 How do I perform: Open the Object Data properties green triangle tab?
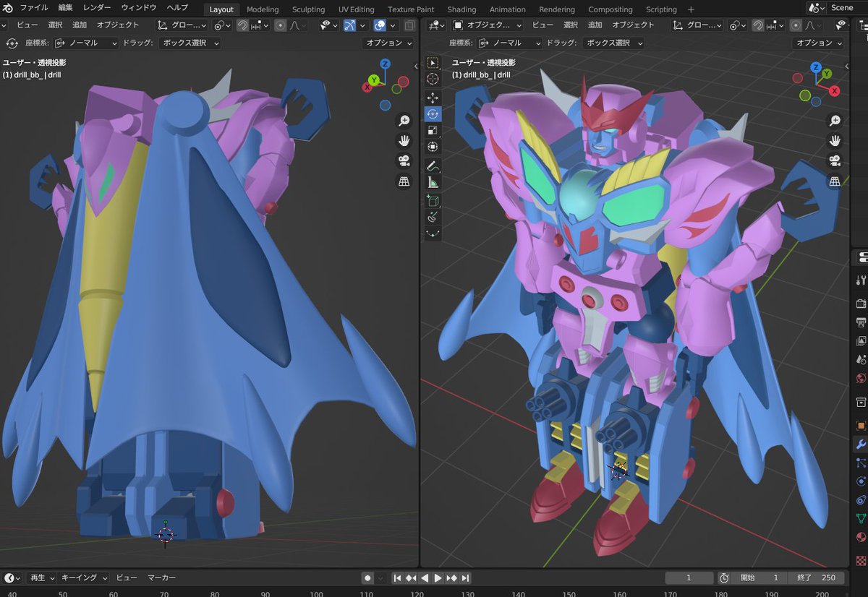coord(861,519)
